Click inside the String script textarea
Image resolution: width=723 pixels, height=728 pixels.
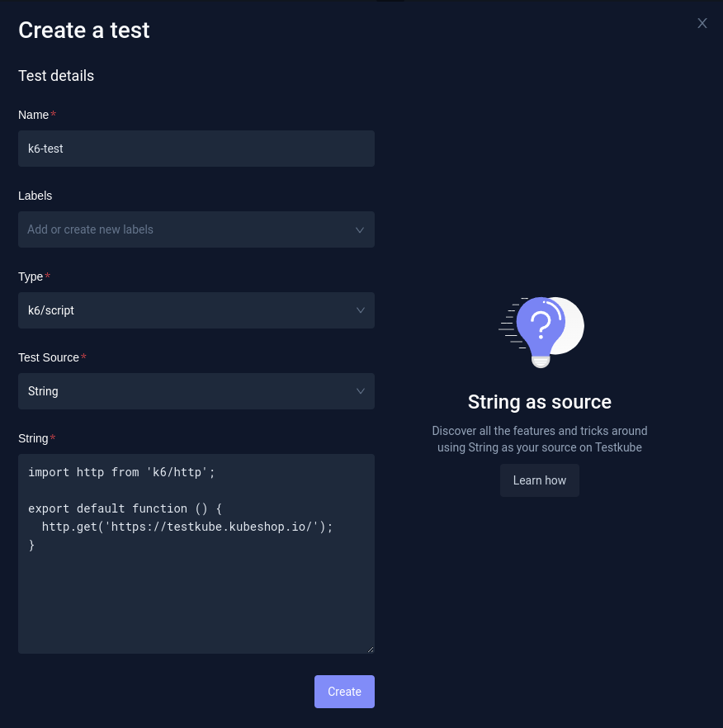pyautogui.click(x=196, y=553)
